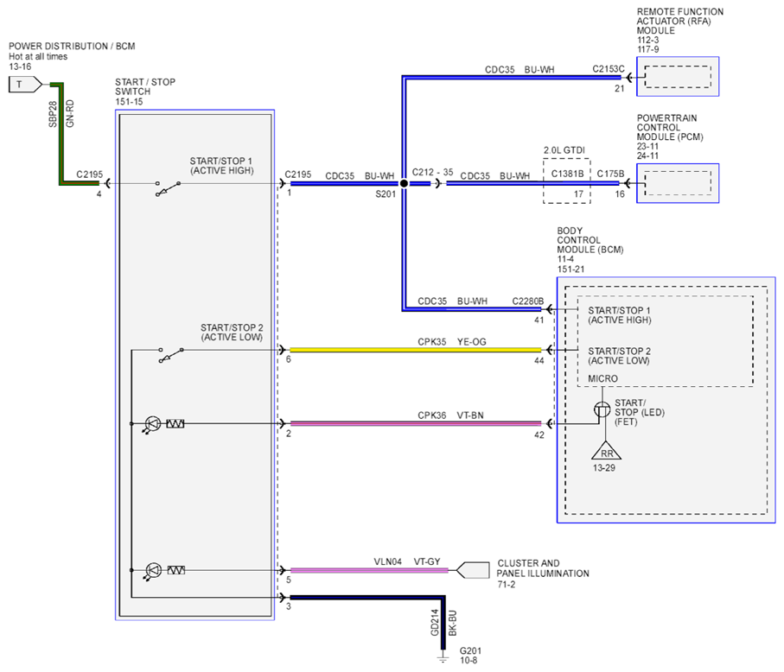This screenshot has height=672, width=784.
Task: Open the Powertrain Control Module box
Action: coord(678,183)
